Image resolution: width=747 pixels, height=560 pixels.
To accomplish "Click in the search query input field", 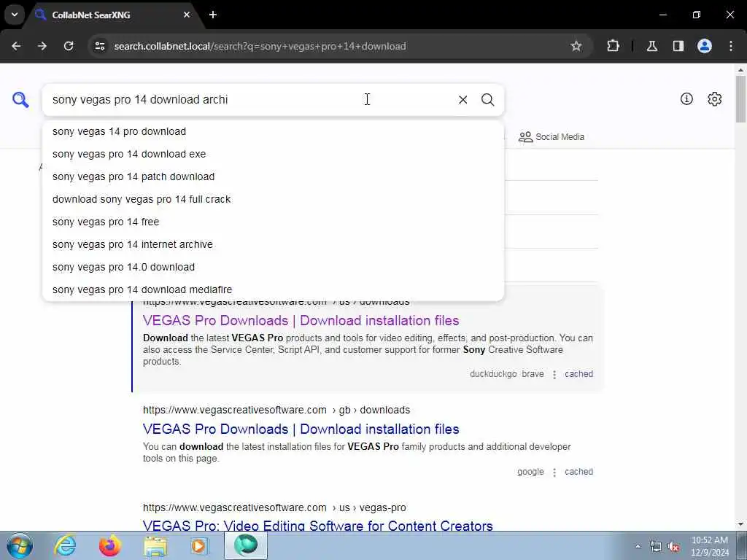I will click(248, 99).
